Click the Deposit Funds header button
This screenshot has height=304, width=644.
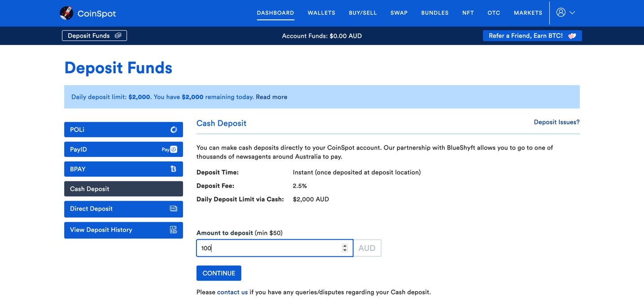94,35
